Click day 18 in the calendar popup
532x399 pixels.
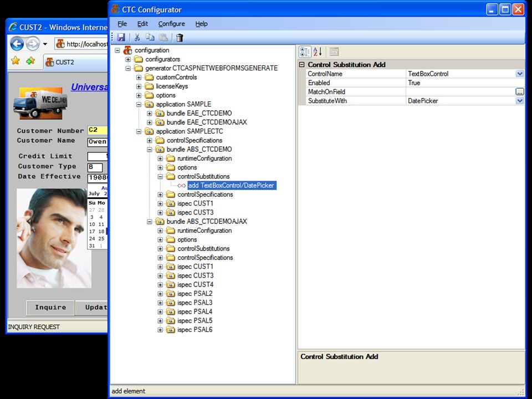pyautogui.click(x=101, y=232)
